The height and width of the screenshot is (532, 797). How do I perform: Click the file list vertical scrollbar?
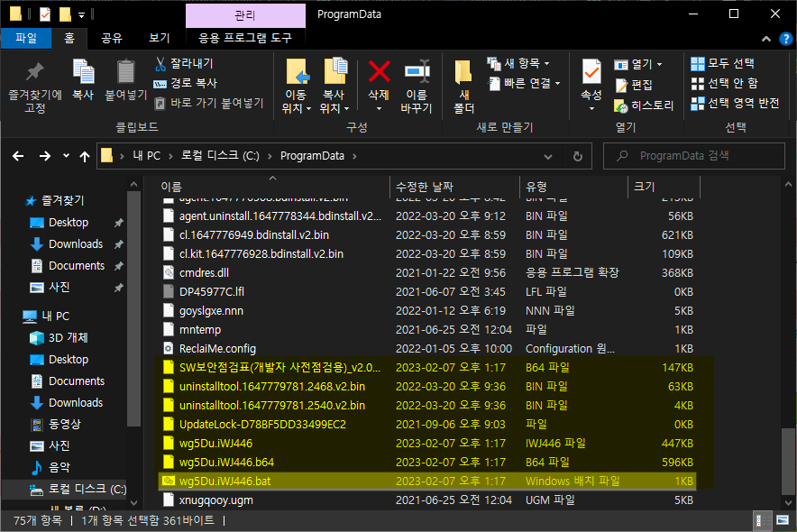788,461
